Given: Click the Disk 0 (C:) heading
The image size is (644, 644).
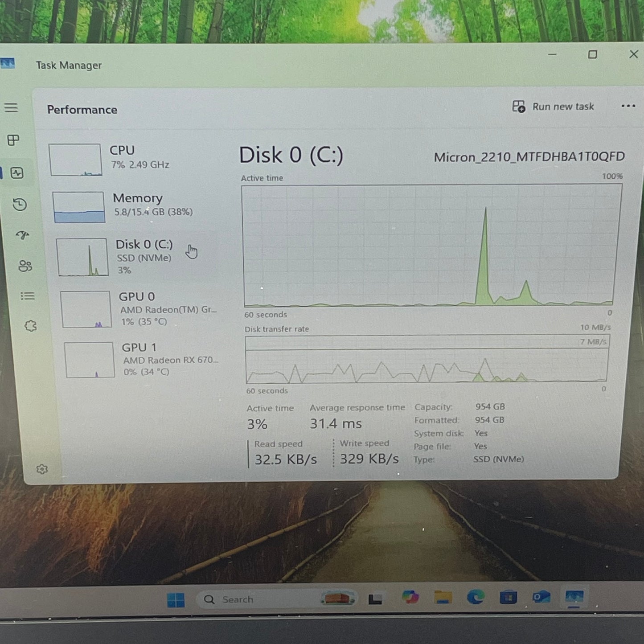Looking at the screenshot, I should pos(291,155).
